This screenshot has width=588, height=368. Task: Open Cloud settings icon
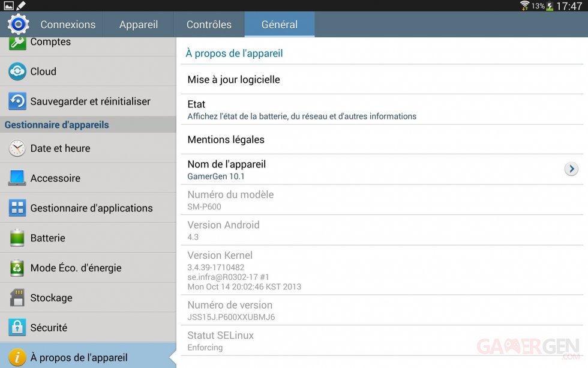coord(17,71)
